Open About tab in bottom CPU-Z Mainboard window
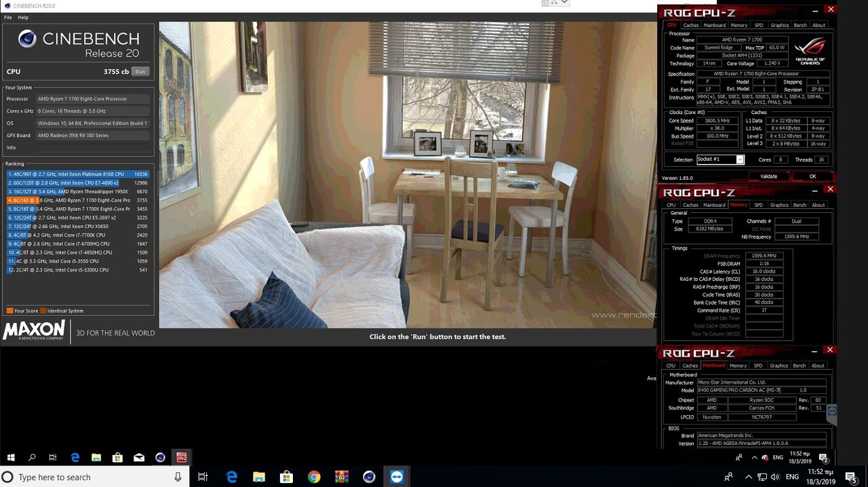 coord(818,366)
